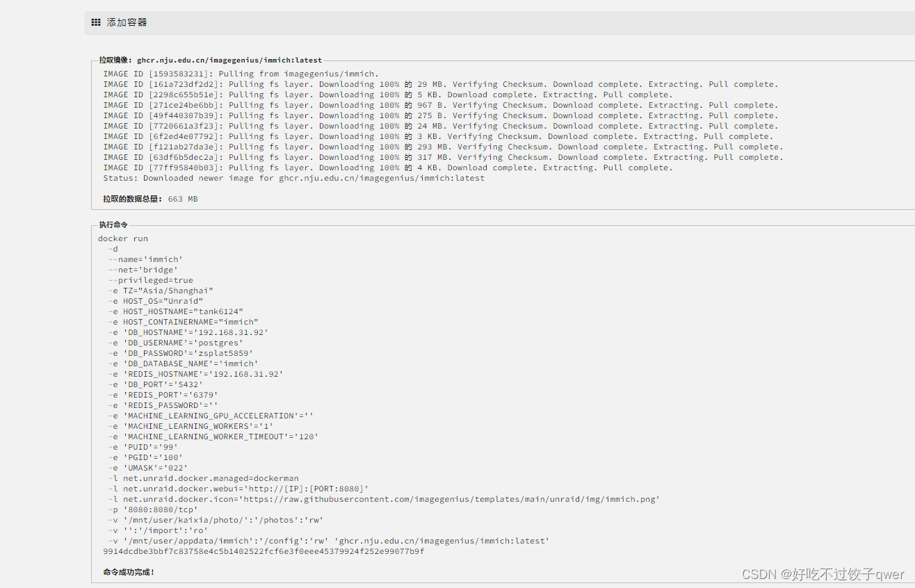Click the log line for IMAGE ID 271ce24be6bb
The height and width of the screenshot is (588, 915).
point(441,105)
